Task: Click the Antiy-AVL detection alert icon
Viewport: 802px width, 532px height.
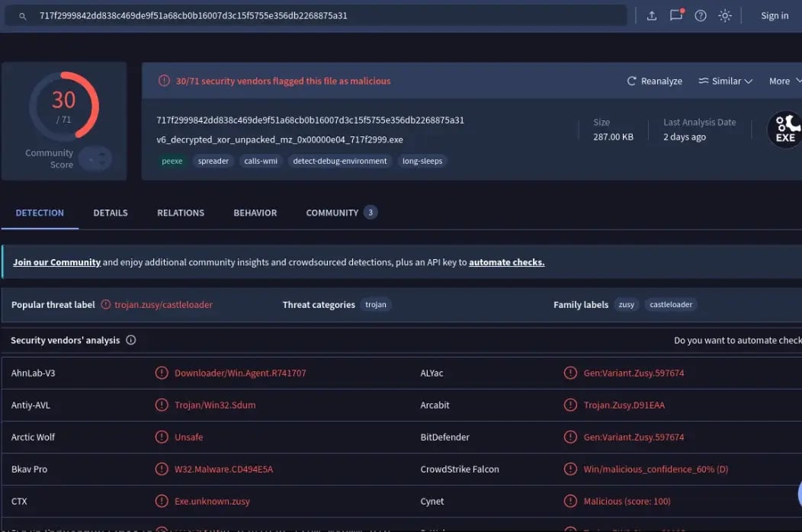Action: [162, 405]
